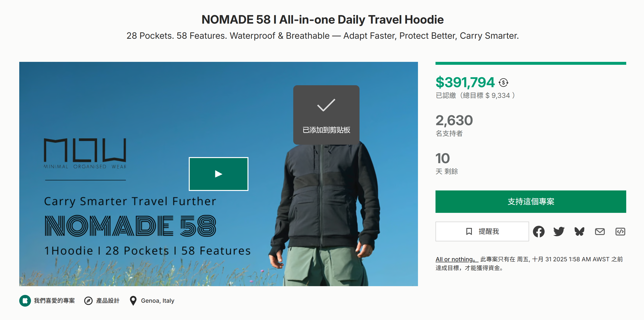Open the All or nothing link
This screenshot has height=320, width=644.
[x=456, y=259]
